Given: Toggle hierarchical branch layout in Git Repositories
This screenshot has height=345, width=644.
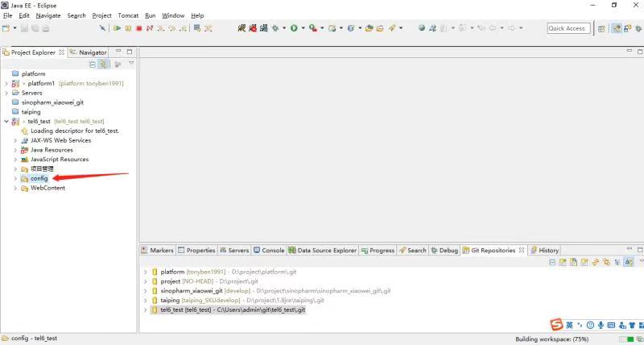Looking at the screenshot, I should 617,262.
